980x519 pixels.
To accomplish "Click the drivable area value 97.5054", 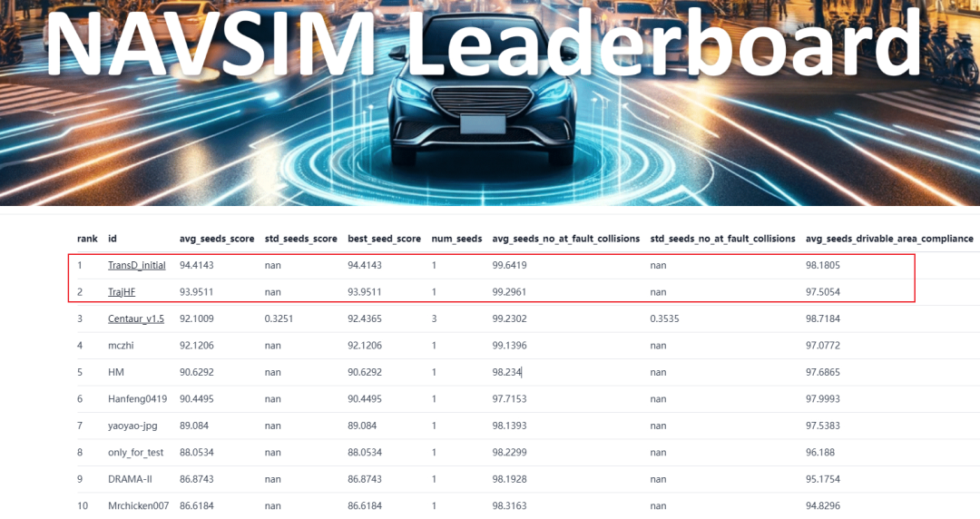I will pyautogui.click(x=823, y=292).
